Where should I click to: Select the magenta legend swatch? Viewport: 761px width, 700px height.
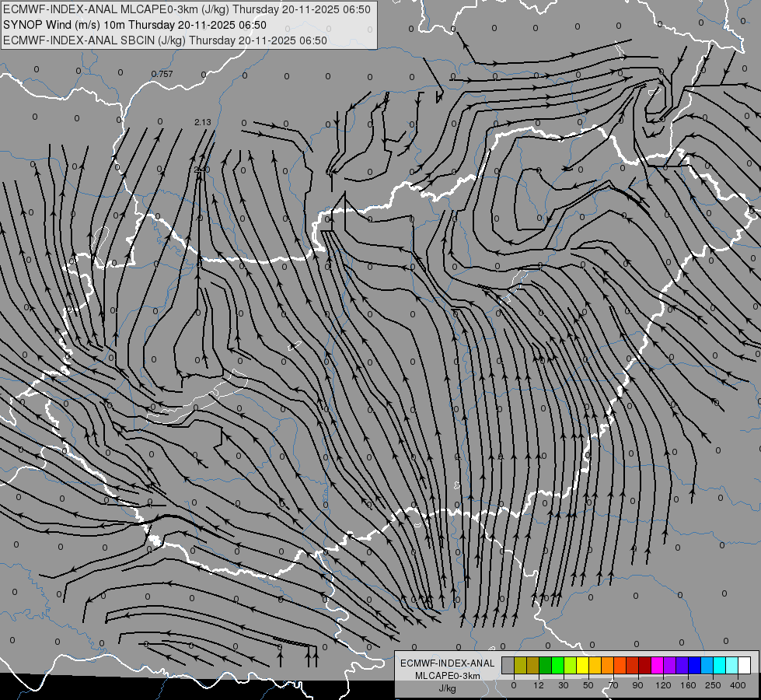tap(657, 666)
